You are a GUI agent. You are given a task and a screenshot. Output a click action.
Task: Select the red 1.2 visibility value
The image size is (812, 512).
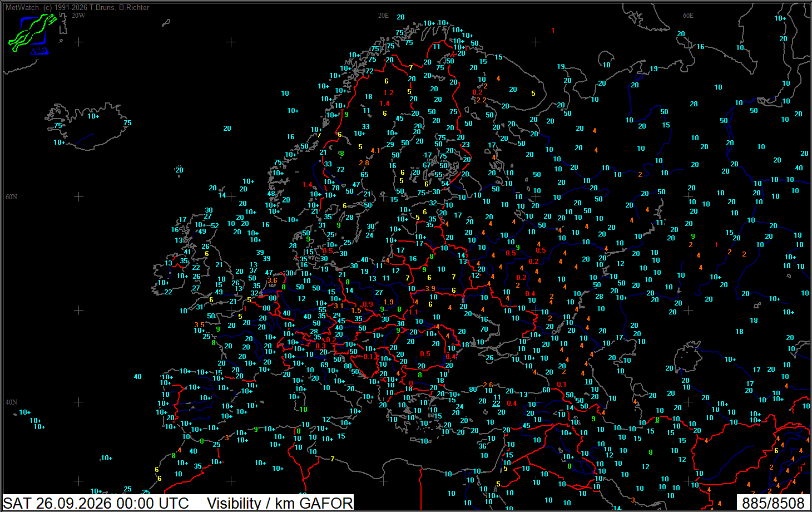click(x=388, y=93)
